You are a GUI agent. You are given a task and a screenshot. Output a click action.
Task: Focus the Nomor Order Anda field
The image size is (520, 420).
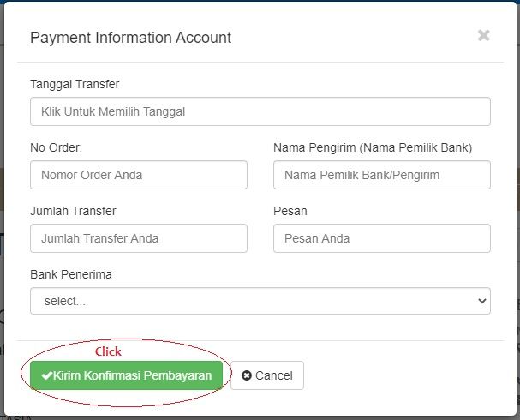(x=138, y=175)
